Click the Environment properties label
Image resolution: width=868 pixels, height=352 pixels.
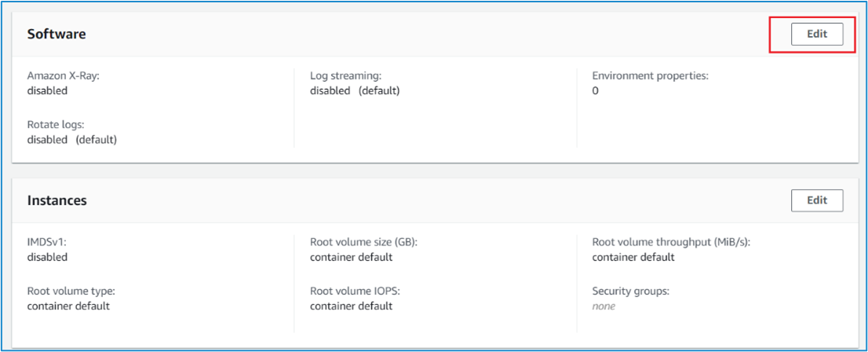click(x=651, y=76)
